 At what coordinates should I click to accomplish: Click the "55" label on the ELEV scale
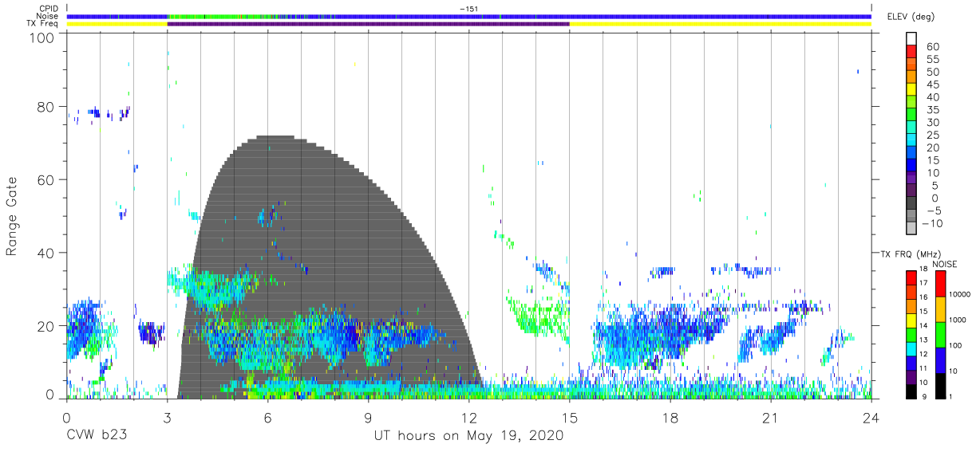coord(932,59)
